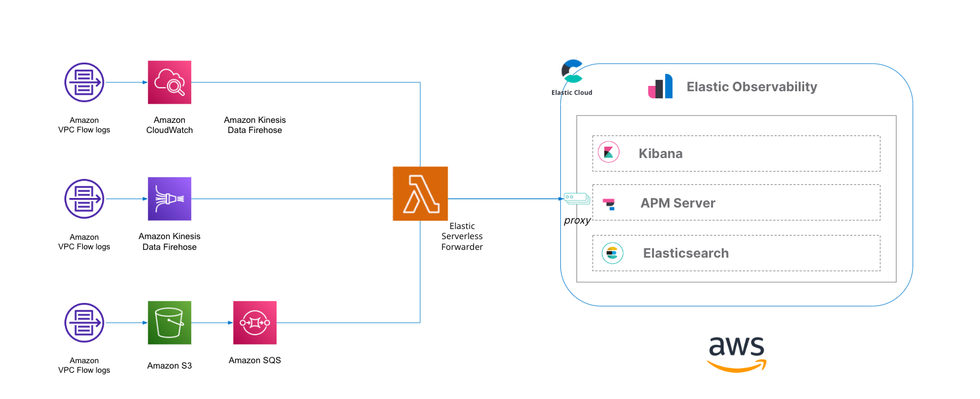This screenshot has width=980, height=399.
Task: Click the Amazon SQS queue icon
Action: 255,323
